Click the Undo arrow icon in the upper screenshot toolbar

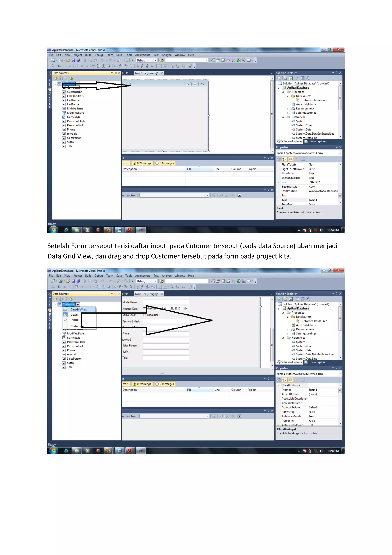click(102, 60)
